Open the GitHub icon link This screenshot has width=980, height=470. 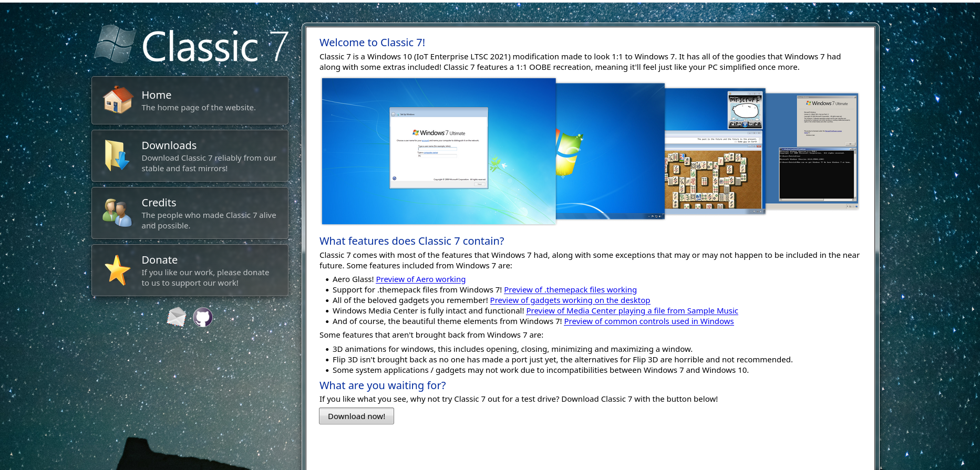[203, 317]
